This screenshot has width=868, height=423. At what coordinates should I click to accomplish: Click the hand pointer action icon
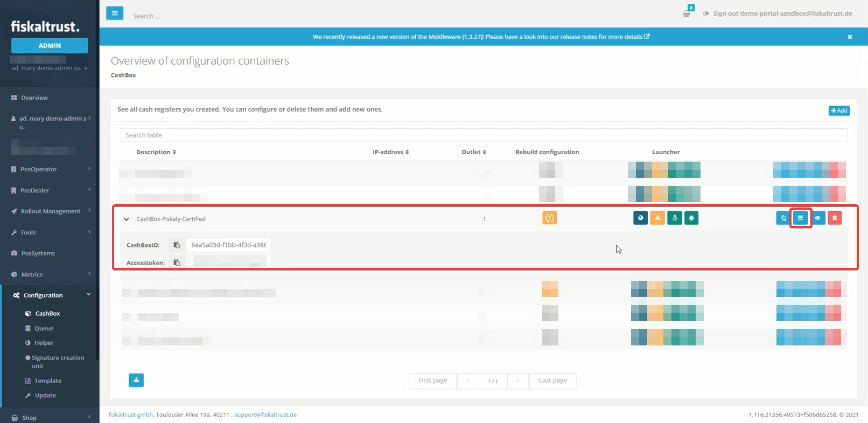783,218
